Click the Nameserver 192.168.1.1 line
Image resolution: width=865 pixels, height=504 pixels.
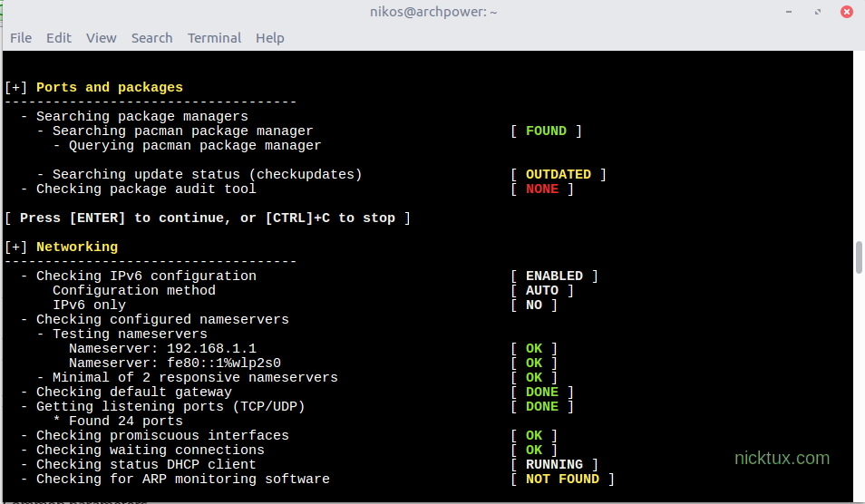pos(162,349)
